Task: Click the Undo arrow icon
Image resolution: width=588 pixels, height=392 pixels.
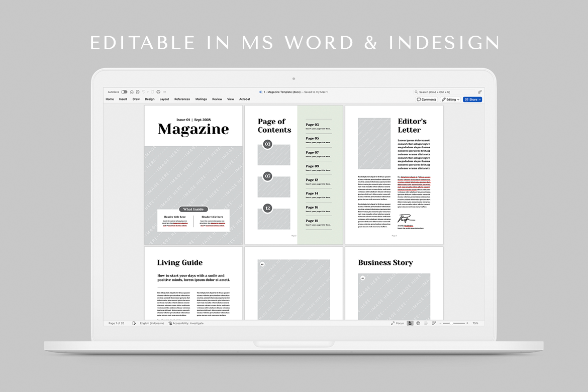Action: click(x=143, y=92)
